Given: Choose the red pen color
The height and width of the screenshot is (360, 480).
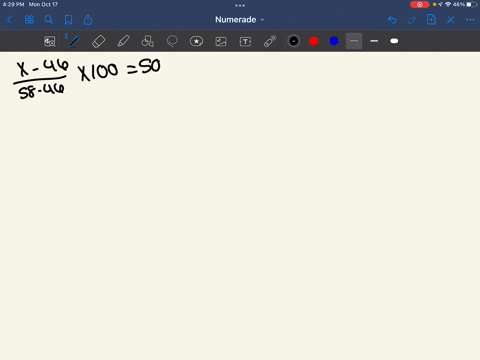Looking at the screenshot, I should [314, 41].
